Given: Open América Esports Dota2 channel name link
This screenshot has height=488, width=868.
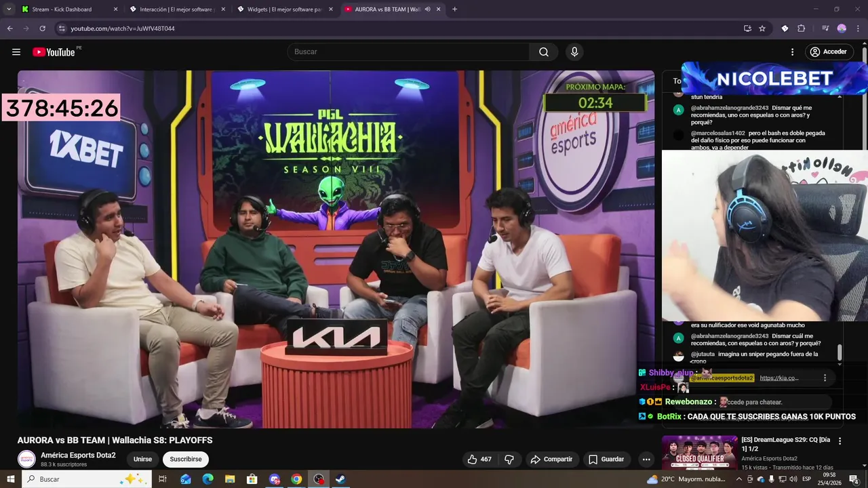Looking at the screenshot, I should pos(78,455).
